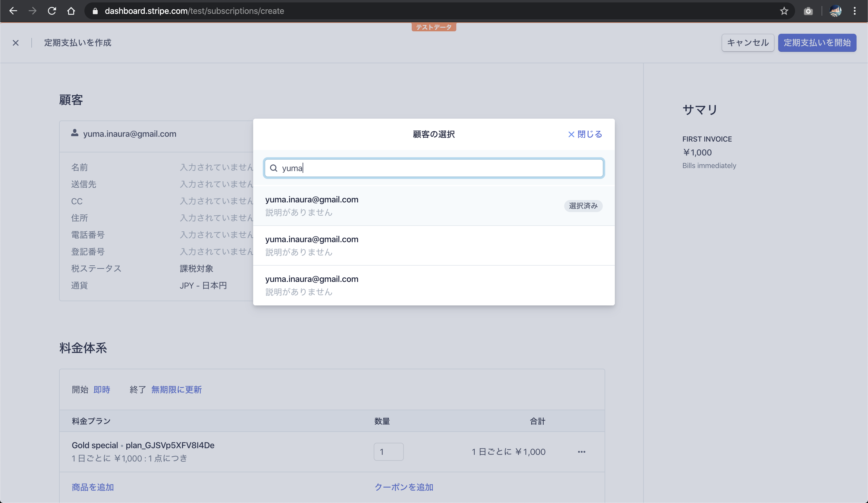Image resolution: width=868 pixels, height=503 pixels.
Task: Click 定期支払いを開始 button
Action: (x=817, y=43)
